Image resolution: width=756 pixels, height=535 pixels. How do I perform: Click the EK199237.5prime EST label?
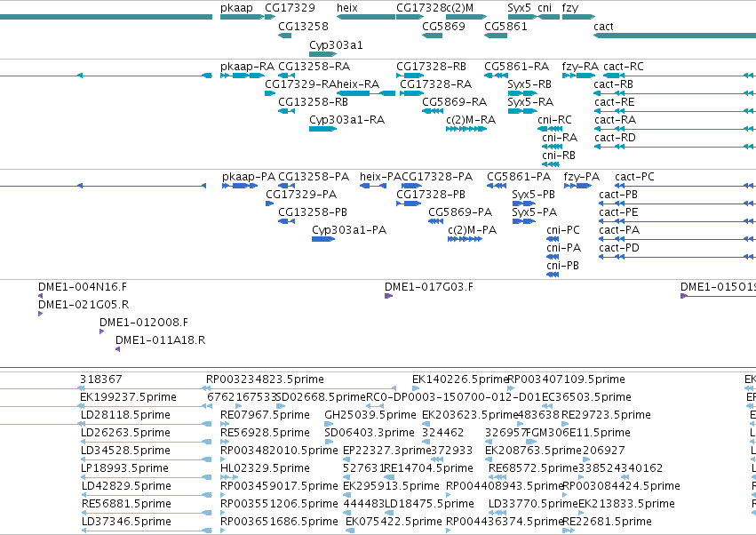(128, 397)
